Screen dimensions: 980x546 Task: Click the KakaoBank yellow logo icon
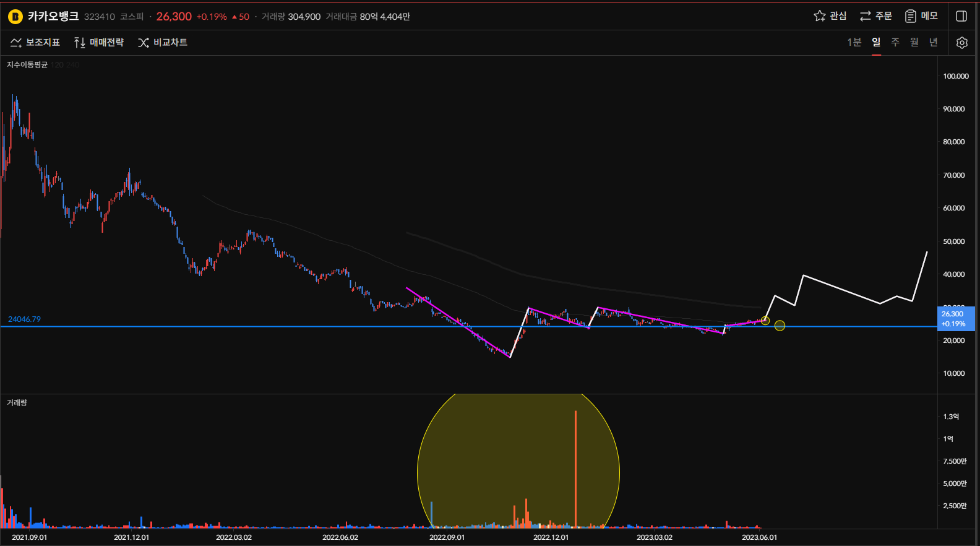pyautogui.click(x=15, y=17)
